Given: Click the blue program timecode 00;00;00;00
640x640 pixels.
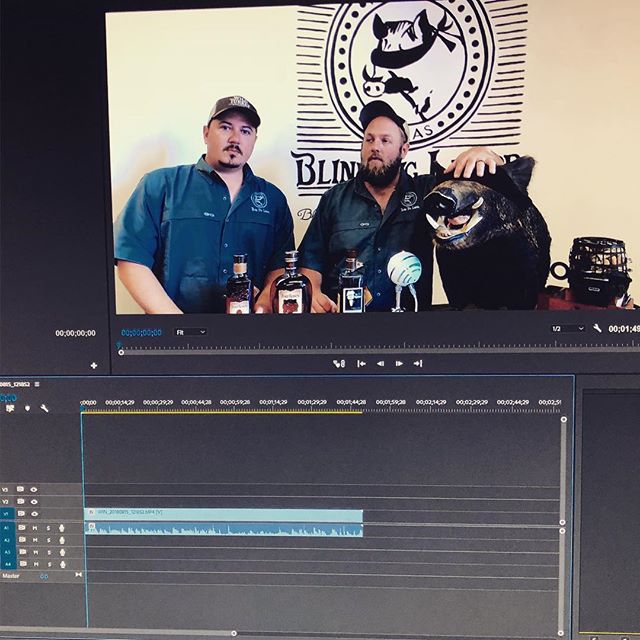Looking at the screenshot, I should tap(141, 333).
